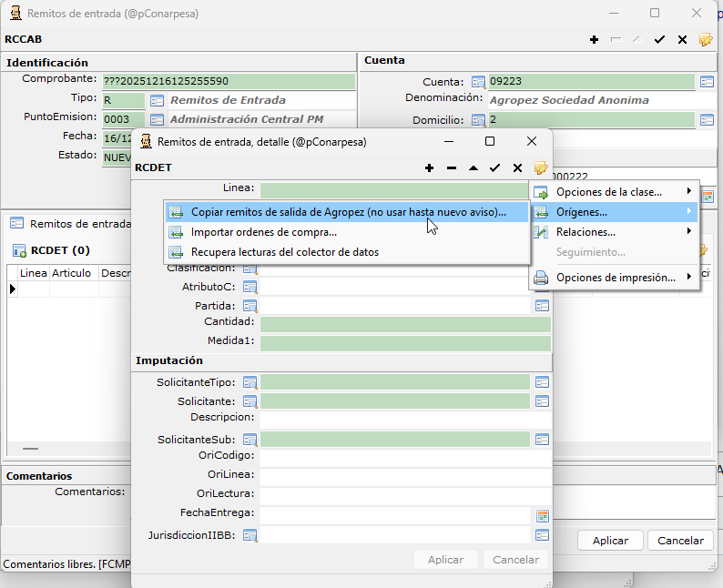Image resolution: width=723 pixels, height=588 pixels.
Task: Expand the Opciones de impresión submenu
Action: [x=615, y=278]
